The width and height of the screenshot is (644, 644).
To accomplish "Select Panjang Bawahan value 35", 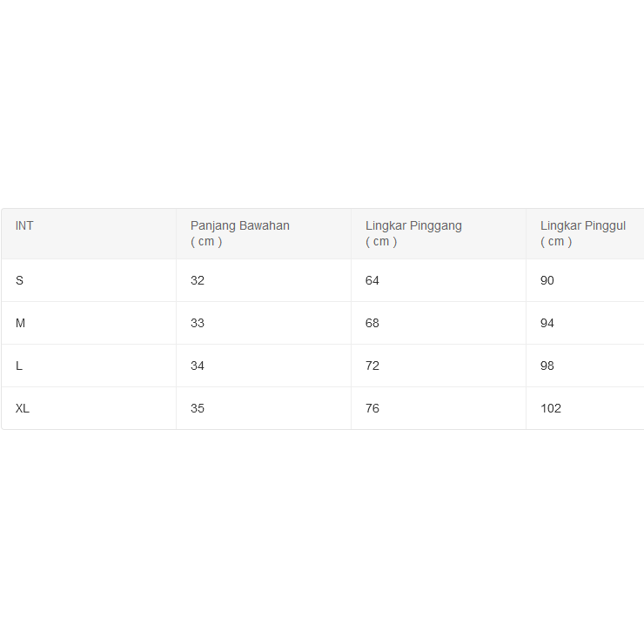I will coord(198,408).
